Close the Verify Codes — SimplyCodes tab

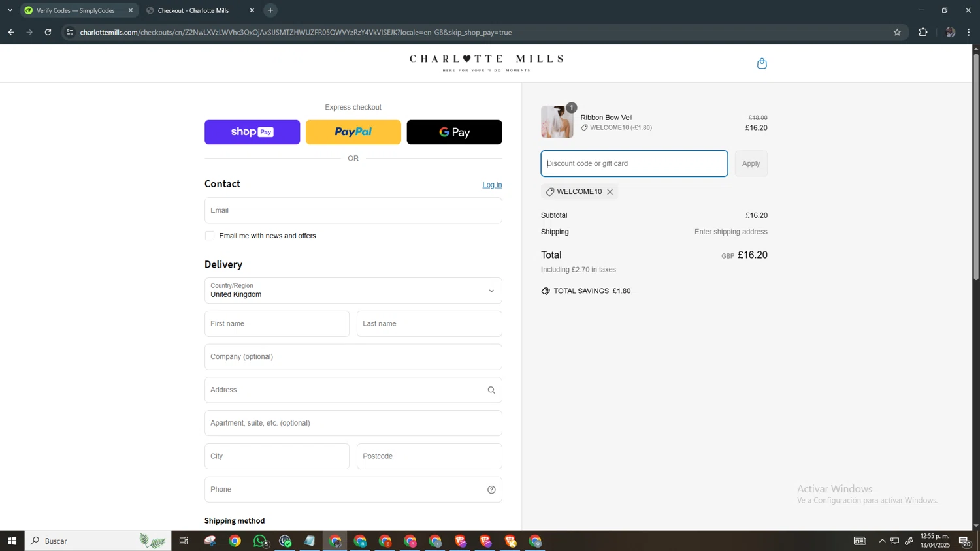coord(131,10)
